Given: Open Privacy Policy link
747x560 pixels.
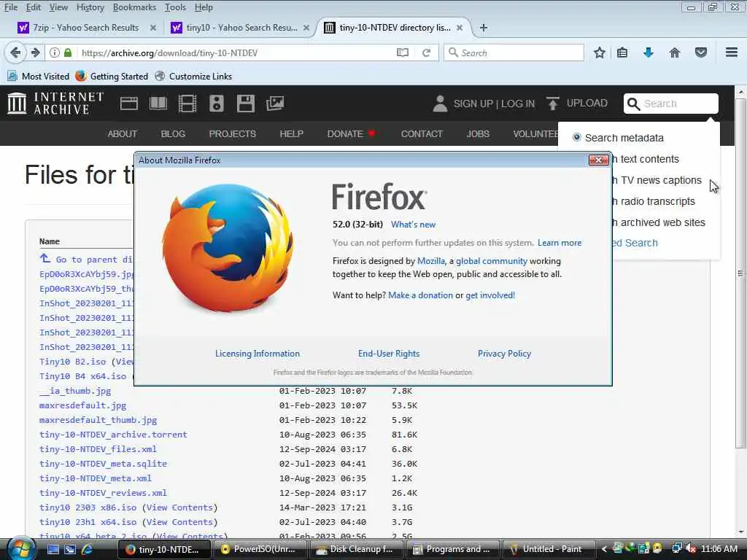Looking at the screenshot, I should click(504, 354).
